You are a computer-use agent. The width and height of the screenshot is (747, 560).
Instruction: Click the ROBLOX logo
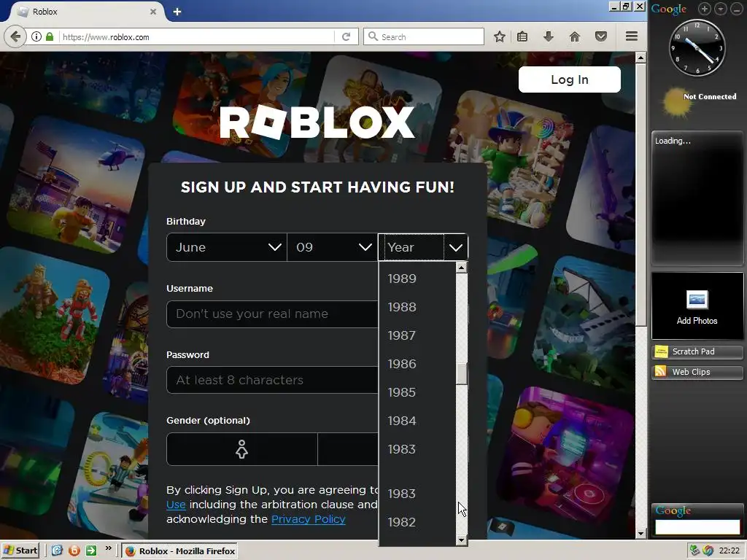click(x=317, y=122)
